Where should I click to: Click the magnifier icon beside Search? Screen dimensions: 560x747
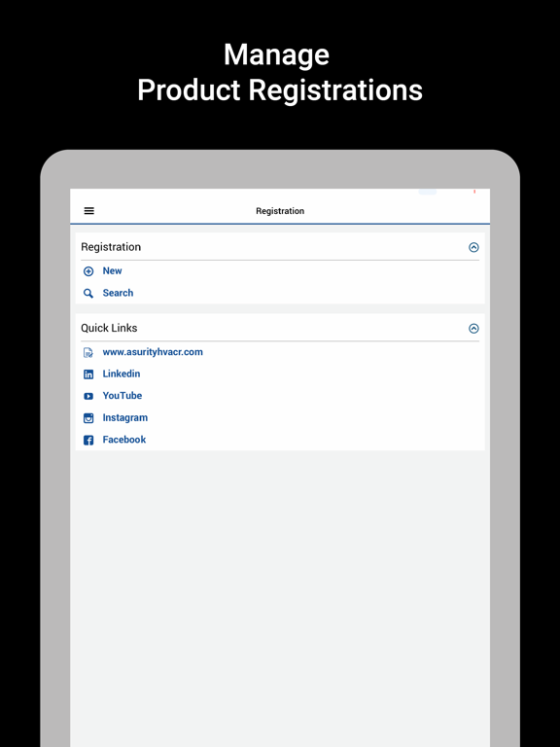[x=88, y=293]
